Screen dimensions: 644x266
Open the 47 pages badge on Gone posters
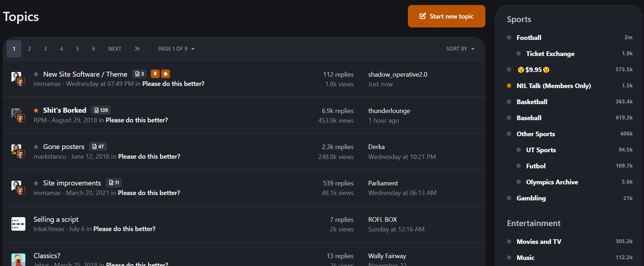(98, 147)
